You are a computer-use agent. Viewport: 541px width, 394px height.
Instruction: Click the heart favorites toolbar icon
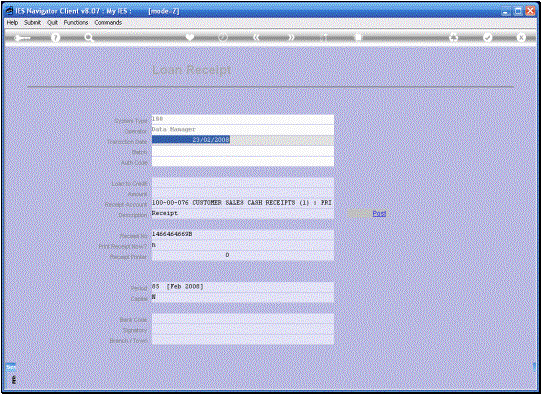click(190, 37)
